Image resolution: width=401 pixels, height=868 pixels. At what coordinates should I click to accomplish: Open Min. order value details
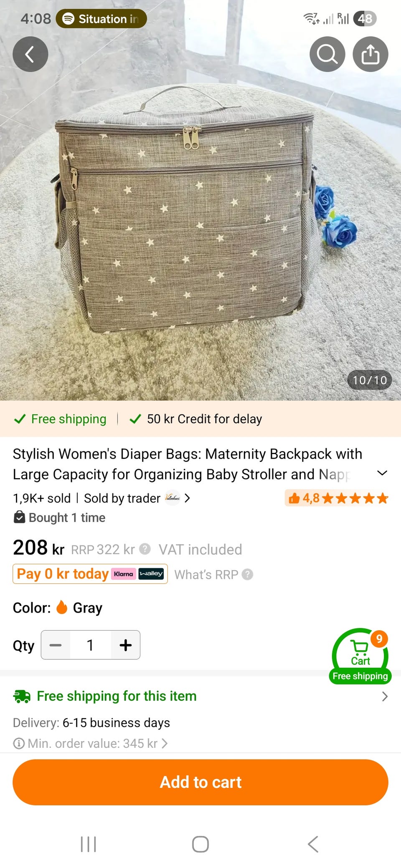click(x=91, y=743)
